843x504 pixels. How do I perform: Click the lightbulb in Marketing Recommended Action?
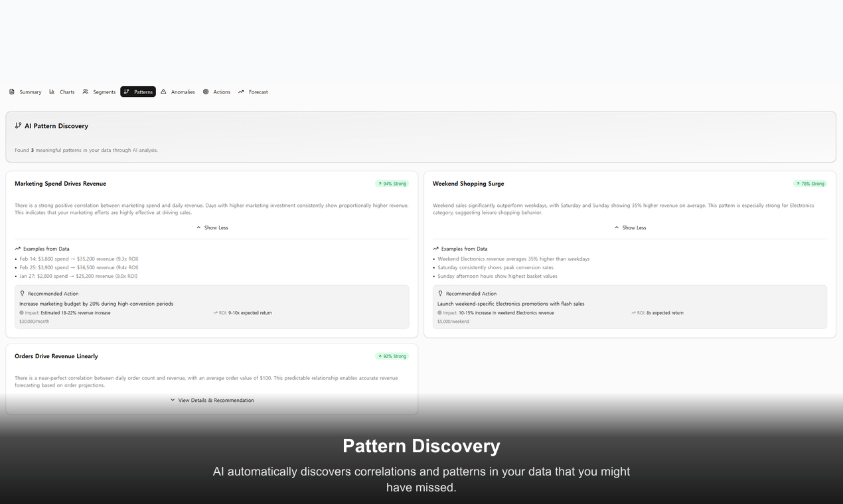point(22,293)
